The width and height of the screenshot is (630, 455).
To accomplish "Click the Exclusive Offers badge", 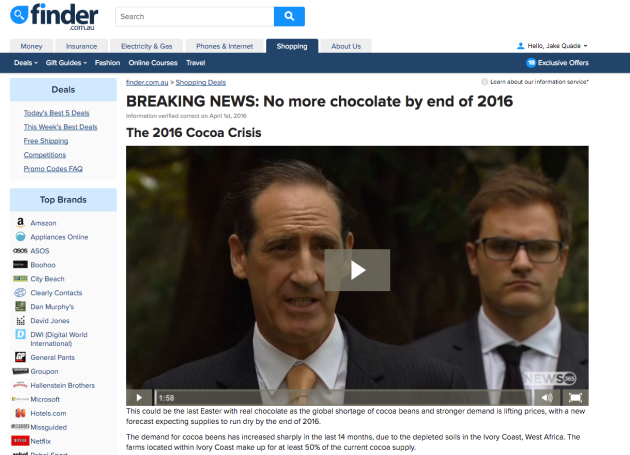I will point(557,63).
